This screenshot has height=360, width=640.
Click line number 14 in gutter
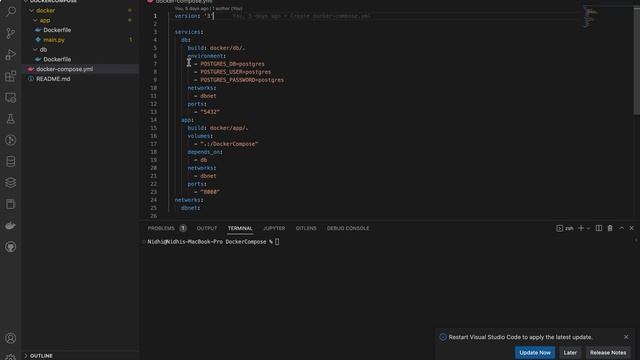coord(153,120)
